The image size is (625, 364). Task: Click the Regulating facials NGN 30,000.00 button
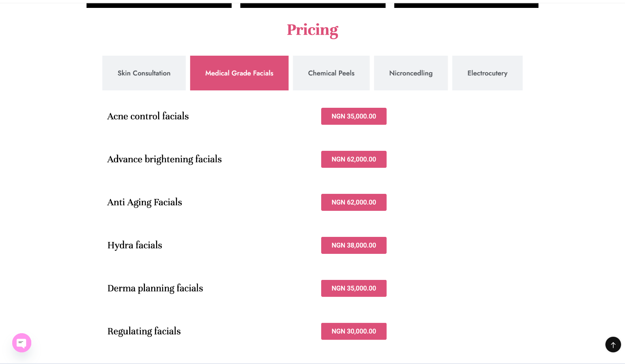point(354,332)
